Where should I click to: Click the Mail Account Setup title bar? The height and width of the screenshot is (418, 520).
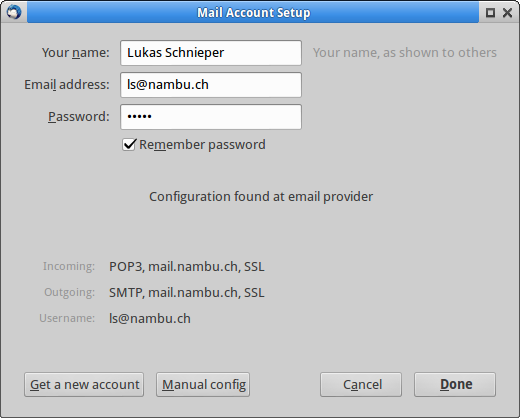pyautogui.click(x=253, y=13)
